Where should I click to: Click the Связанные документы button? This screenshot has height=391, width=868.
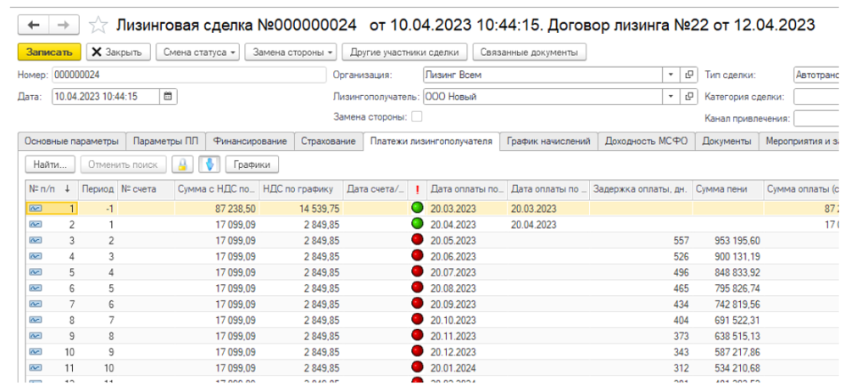[528, 53]
